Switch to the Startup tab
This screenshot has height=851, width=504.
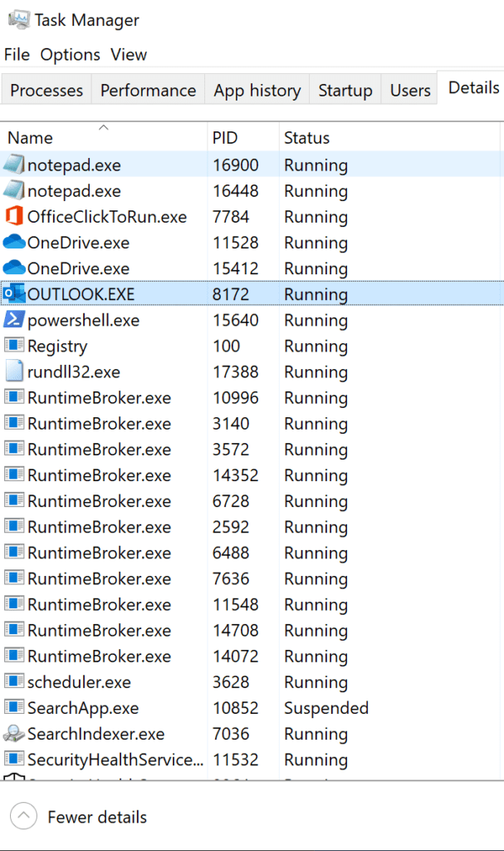tap(345, 90)
